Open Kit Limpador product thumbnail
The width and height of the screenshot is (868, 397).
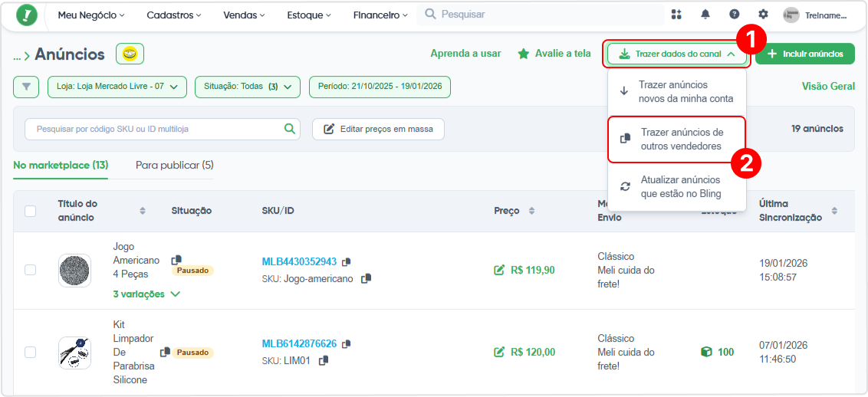(x=74, y=353)
